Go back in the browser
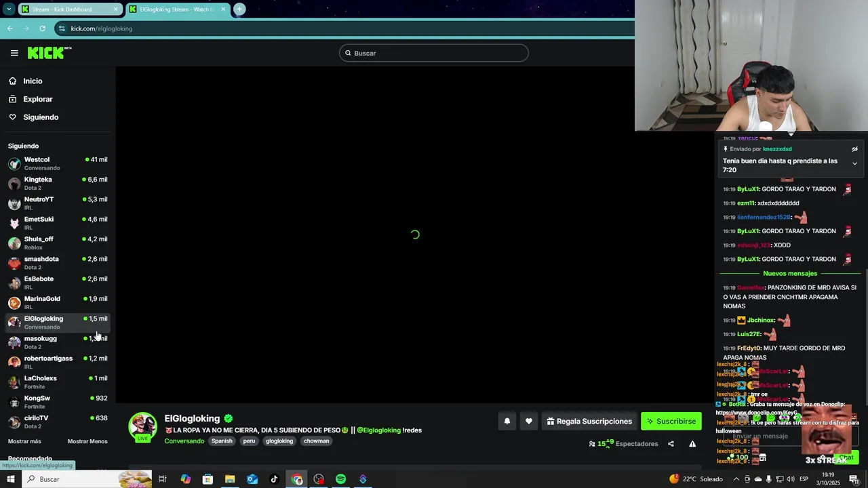The width and height of the screenshot is (868, 488). [x=9, y=28]
